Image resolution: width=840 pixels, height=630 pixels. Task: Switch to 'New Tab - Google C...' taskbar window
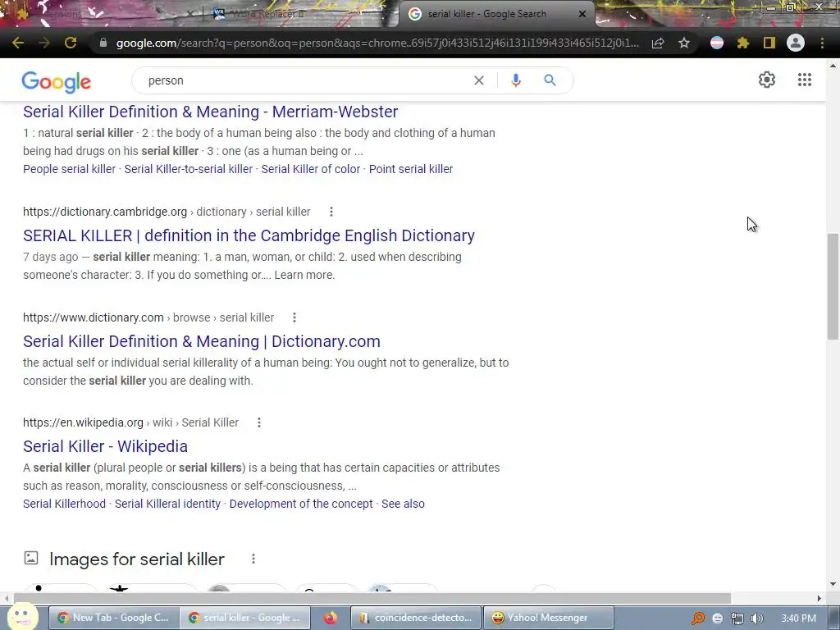(x=113, y=618)
